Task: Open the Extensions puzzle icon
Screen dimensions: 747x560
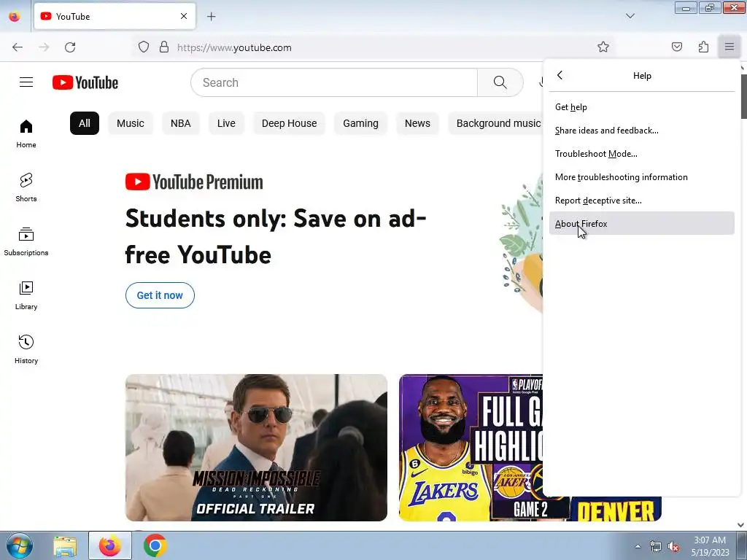Action: [703, 47]
